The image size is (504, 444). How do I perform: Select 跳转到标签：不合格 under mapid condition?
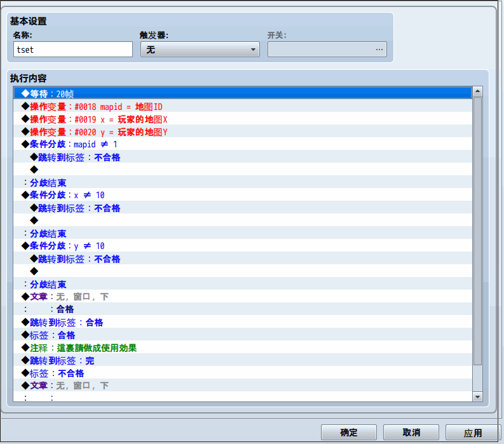pyautogui.click(x=243, y=157)
